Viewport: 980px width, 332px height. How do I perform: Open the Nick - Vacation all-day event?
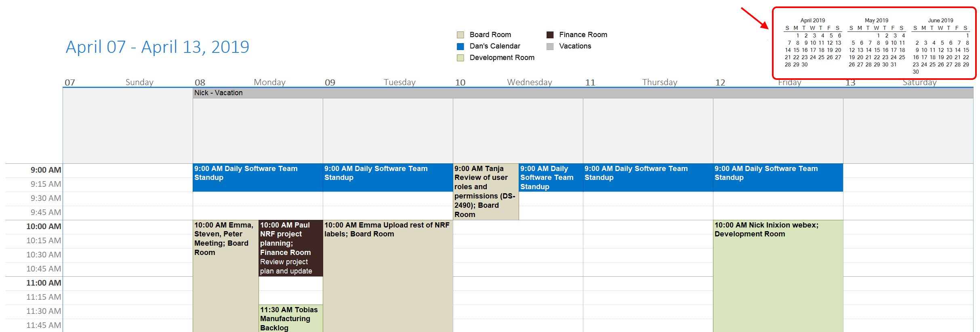point(583,93)
